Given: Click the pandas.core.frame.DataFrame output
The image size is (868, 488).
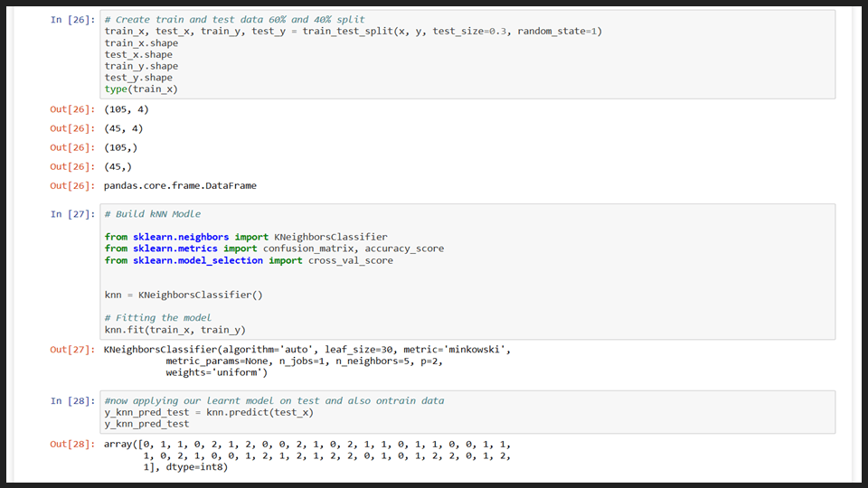Looking at the screenshot, I should 180,186.
